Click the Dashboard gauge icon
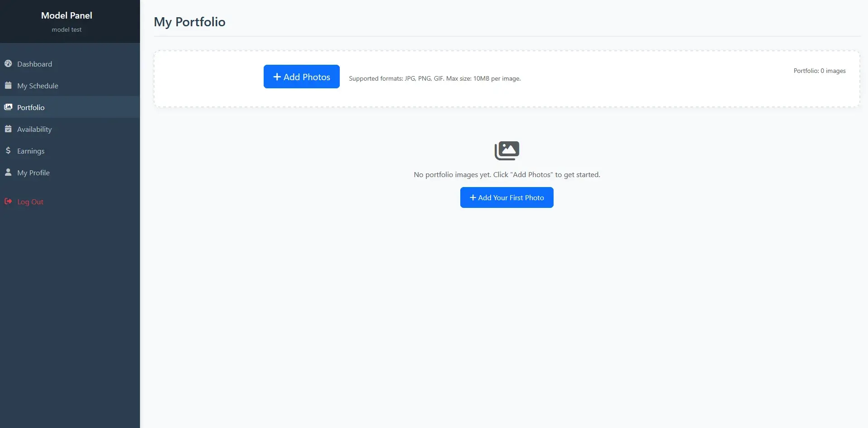The image size is (868, 428). pyautogui.click(x=8, y=64)
